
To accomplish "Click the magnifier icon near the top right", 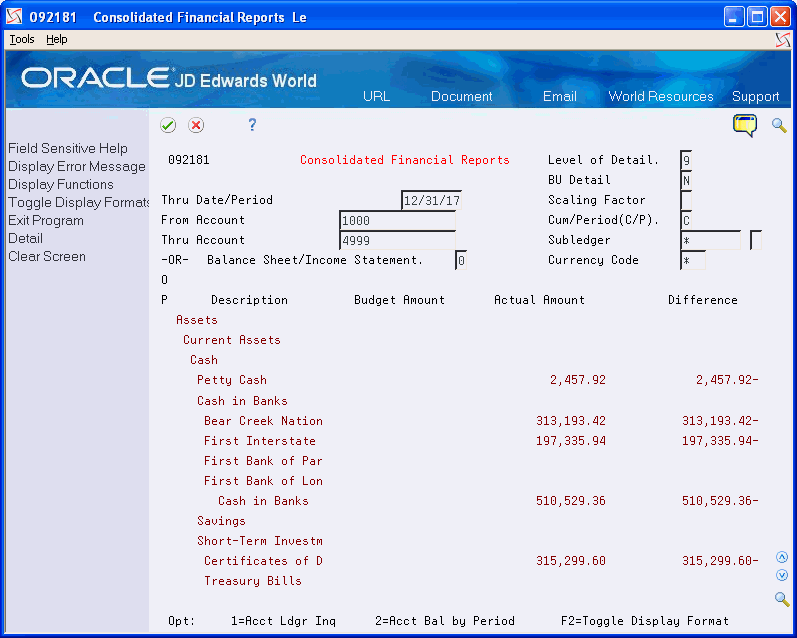I will coord(779,125).
